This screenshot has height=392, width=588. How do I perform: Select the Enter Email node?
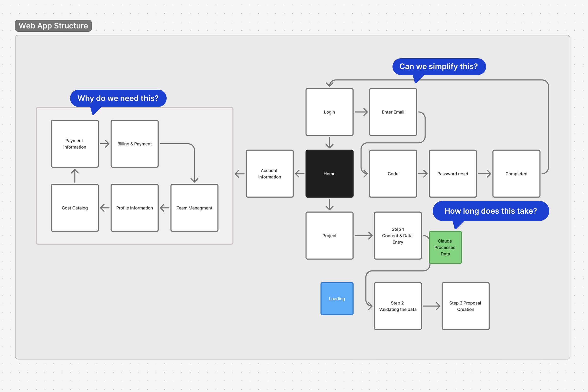point(393,112)
